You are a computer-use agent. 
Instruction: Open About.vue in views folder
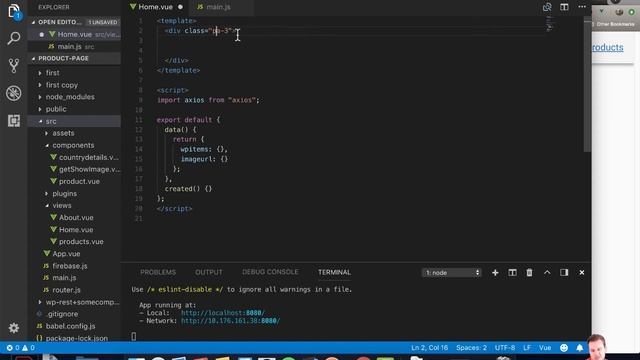click(x=76, y=218)
